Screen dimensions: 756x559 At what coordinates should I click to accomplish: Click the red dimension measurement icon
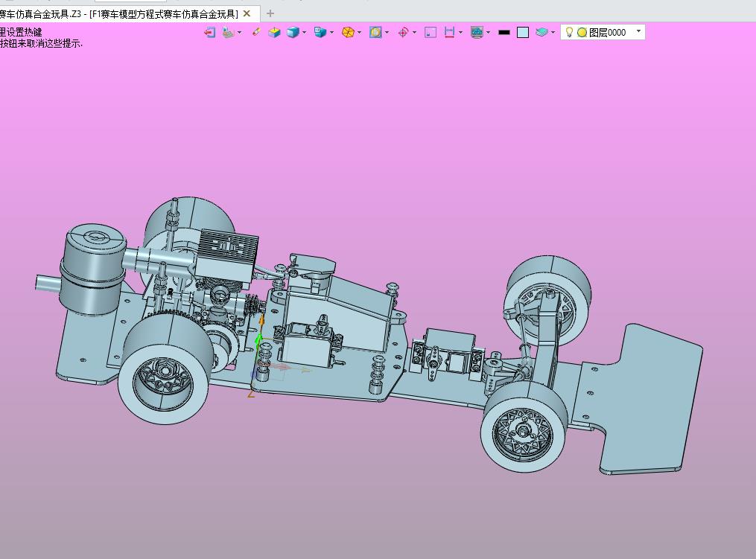[449, 32]
